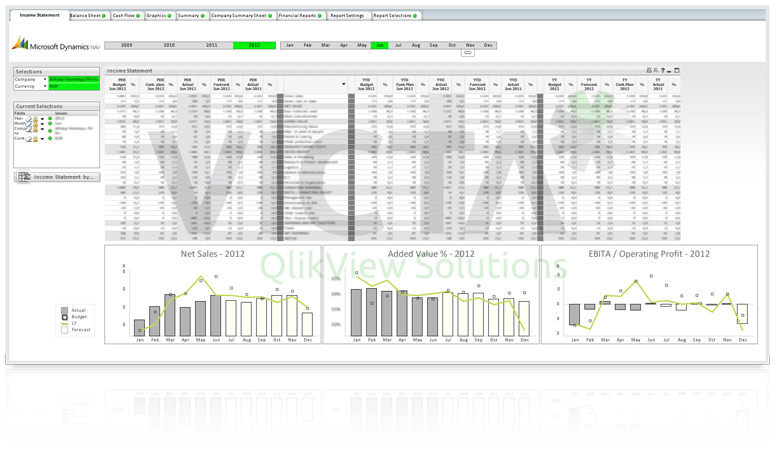Send Income Statement table to Excel icon
This screenshot has height=467, width=780.
(x=656, y=71)
